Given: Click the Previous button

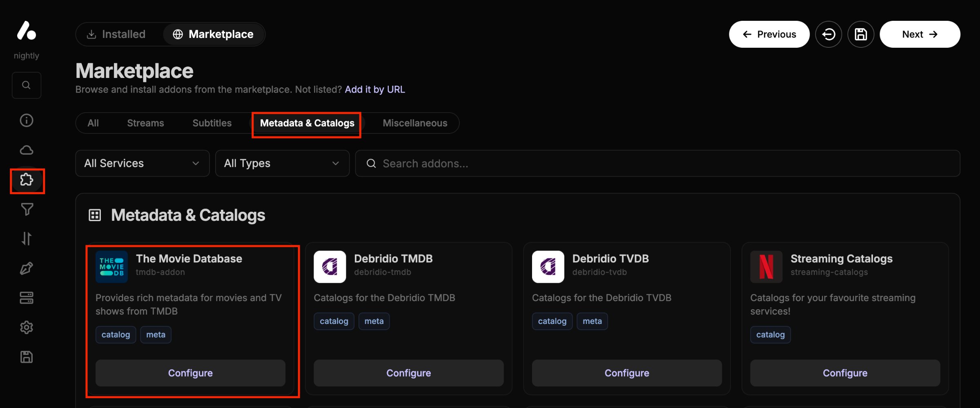Looking at the screenshot, I should tap(769, 34).
